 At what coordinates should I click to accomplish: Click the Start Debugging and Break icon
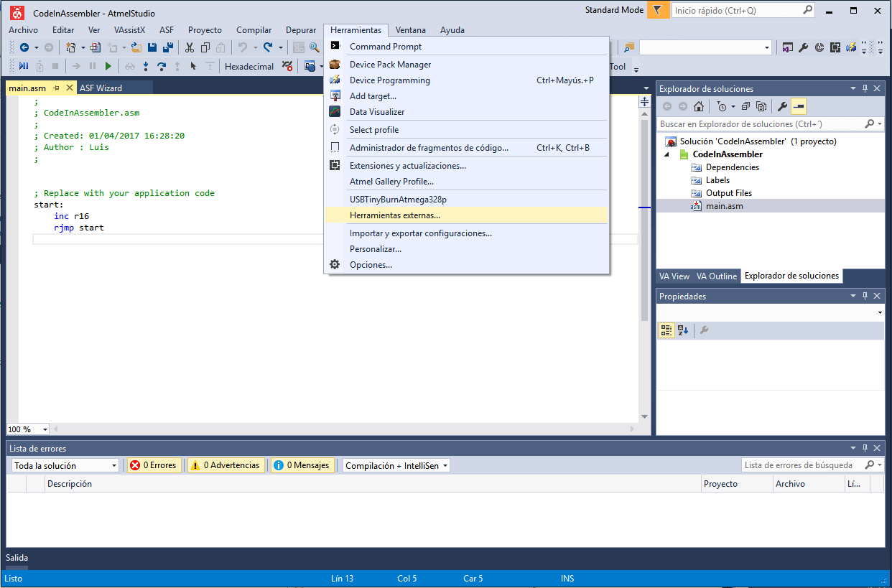point(24,66)
